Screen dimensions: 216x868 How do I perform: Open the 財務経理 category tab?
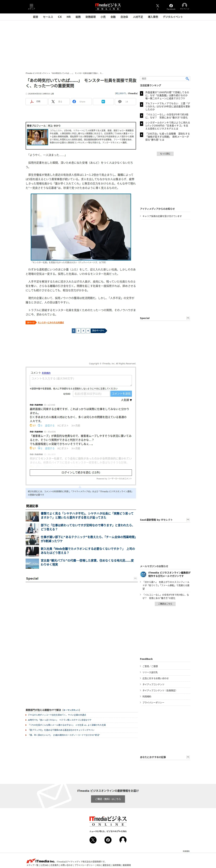click(x=91, y=17)
